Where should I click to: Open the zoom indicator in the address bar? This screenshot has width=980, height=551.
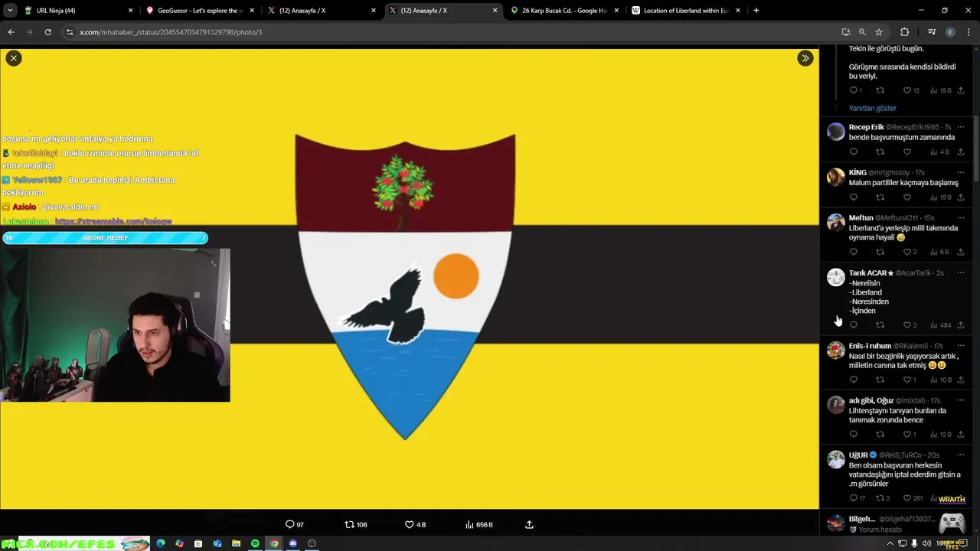[x=862, y=32]
